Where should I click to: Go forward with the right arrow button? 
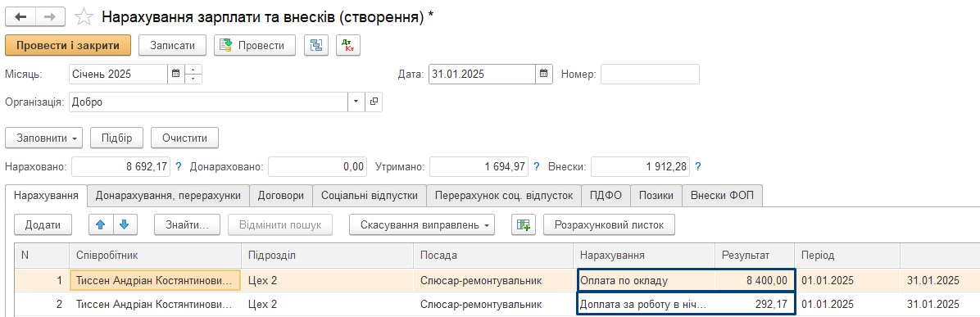(x=50, y=17)
